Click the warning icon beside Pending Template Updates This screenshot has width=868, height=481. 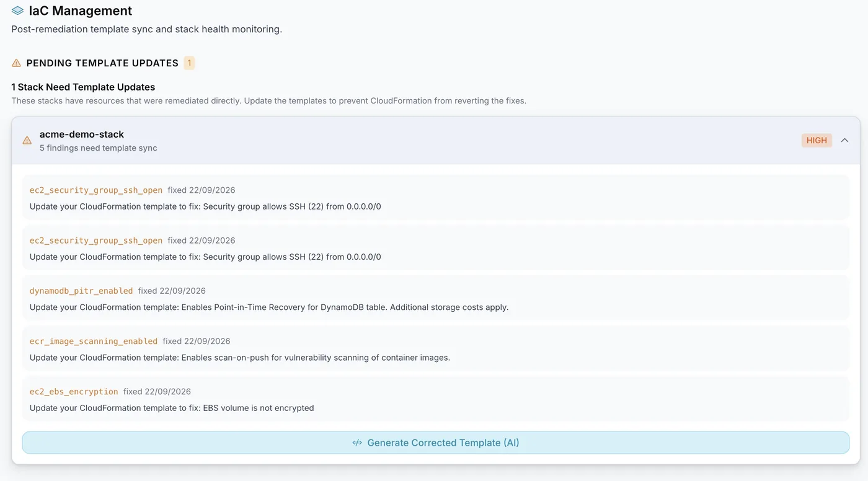tap(16, 63)
